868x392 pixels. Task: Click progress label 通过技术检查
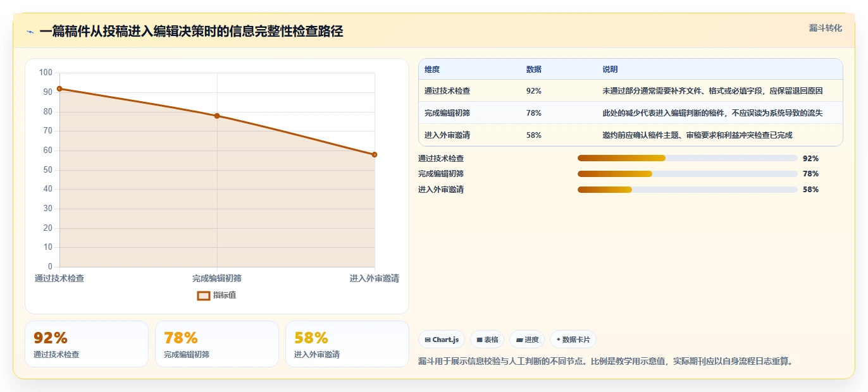pyautogui.click(x=441, y=159)
